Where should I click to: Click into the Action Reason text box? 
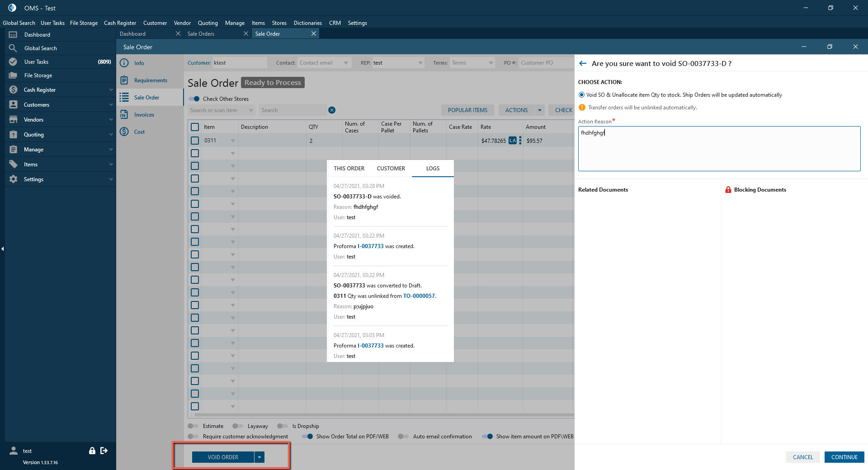(719, 149)
